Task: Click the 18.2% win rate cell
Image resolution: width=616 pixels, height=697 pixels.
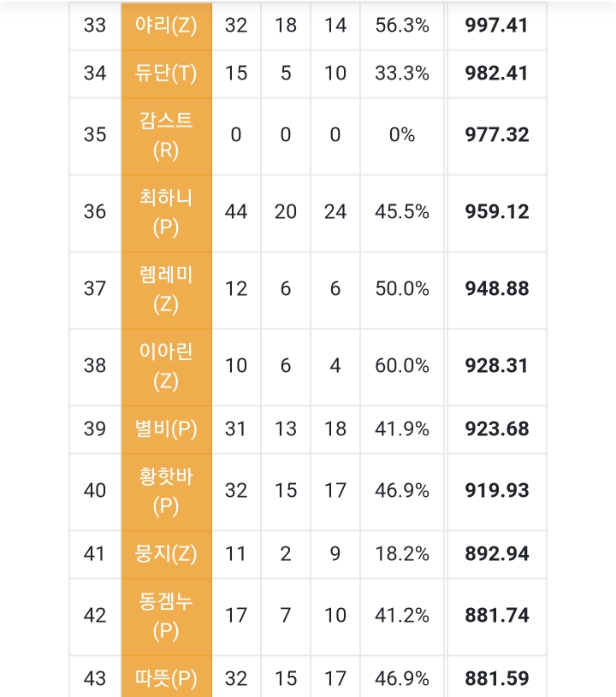Action: [401, 554]
